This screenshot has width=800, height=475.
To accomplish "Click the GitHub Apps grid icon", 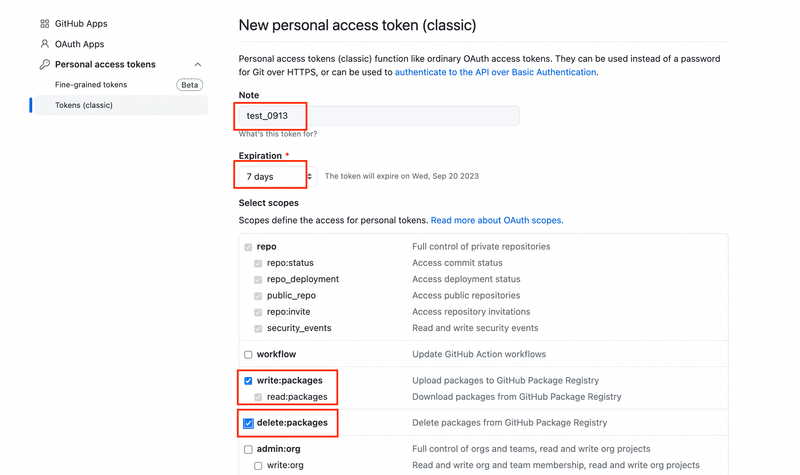I will (x=45, y=23).
